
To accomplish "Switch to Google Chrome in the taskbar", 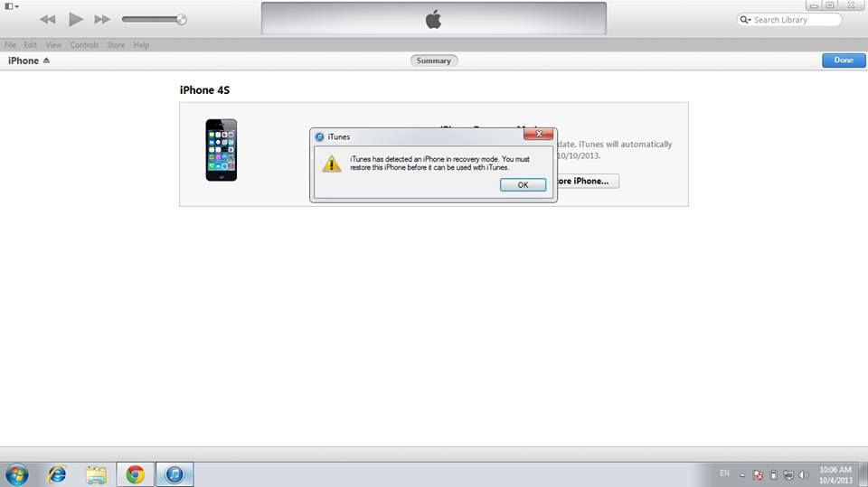I will coord(135,474).
